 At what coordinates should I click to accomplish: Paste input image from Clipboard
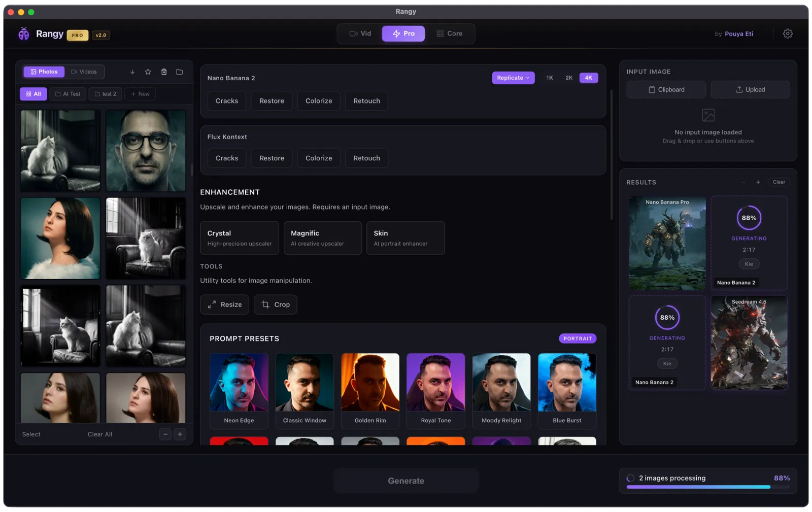(x=666, y=90)
